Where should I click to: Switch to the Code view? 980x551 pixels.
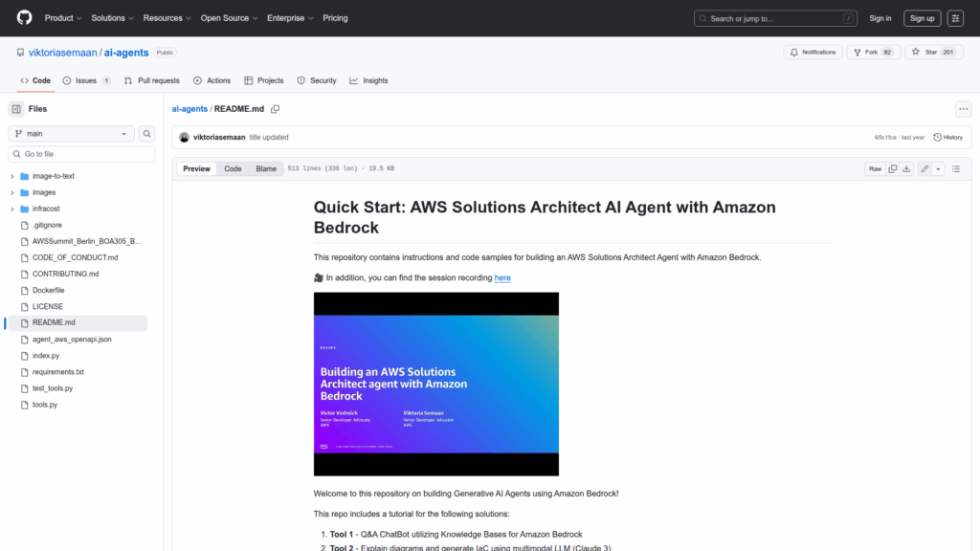[x=233, y=168]
